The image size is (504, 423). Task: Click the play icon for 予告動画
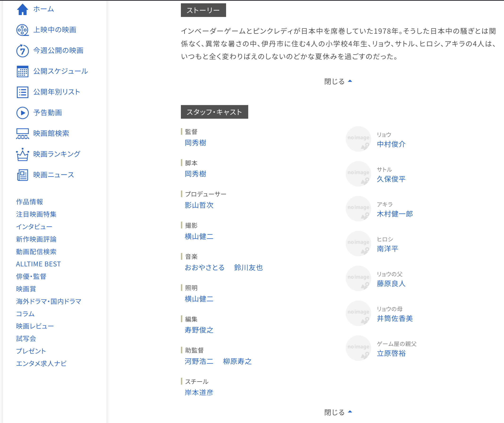click(22, 112)
